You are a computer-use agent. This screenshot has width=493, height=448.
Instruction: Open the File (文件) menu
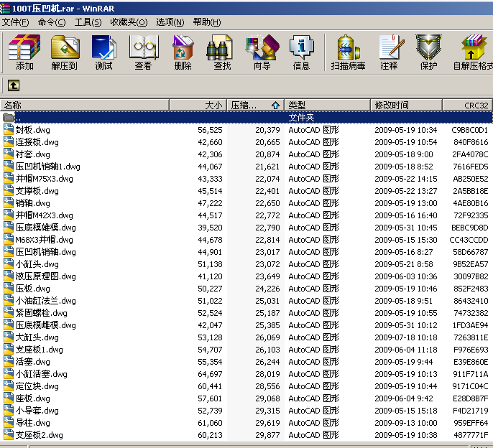pyautogui.click(x=15, y=22)
